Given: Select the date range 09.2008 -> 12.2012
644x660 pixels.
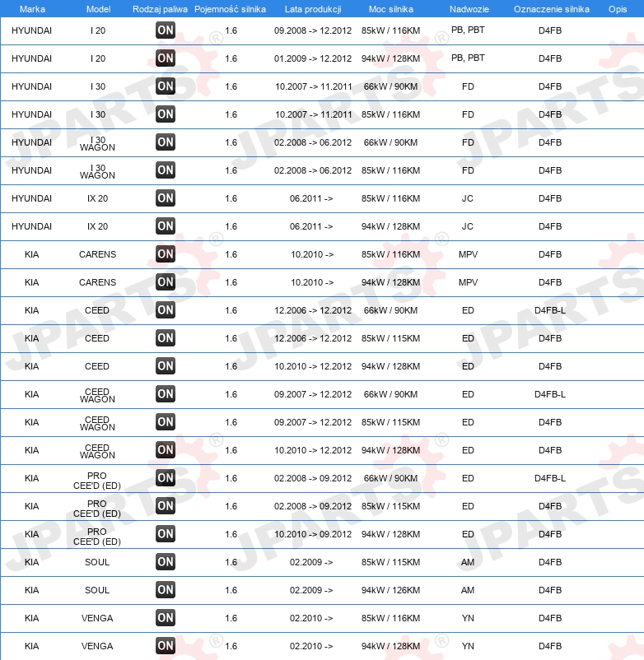Looking at the screenshot, I should coord(312,30).
